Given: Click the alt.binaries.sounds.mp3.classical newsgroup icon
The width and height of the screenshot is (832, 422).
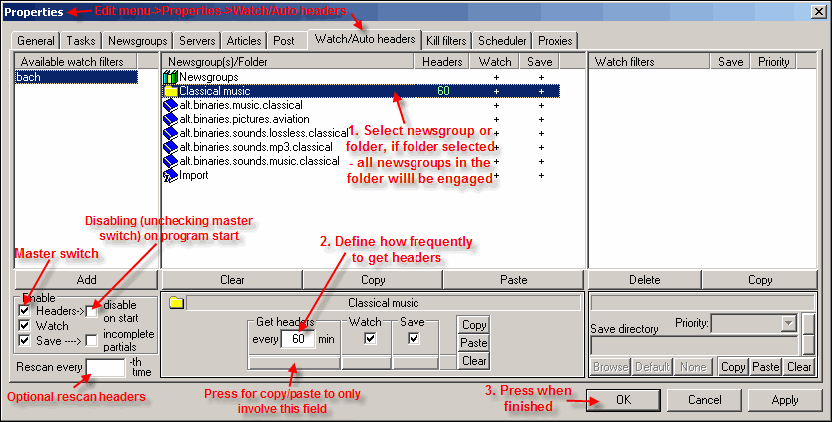Looking at the screenshot, I should point(170,147).
